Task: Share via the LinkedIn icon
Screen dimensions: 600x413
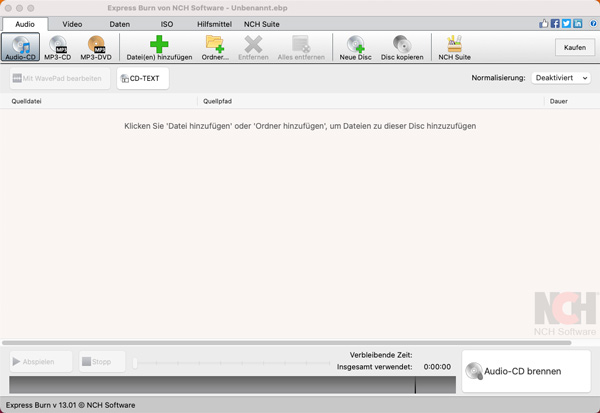Action: click(577, 24)
